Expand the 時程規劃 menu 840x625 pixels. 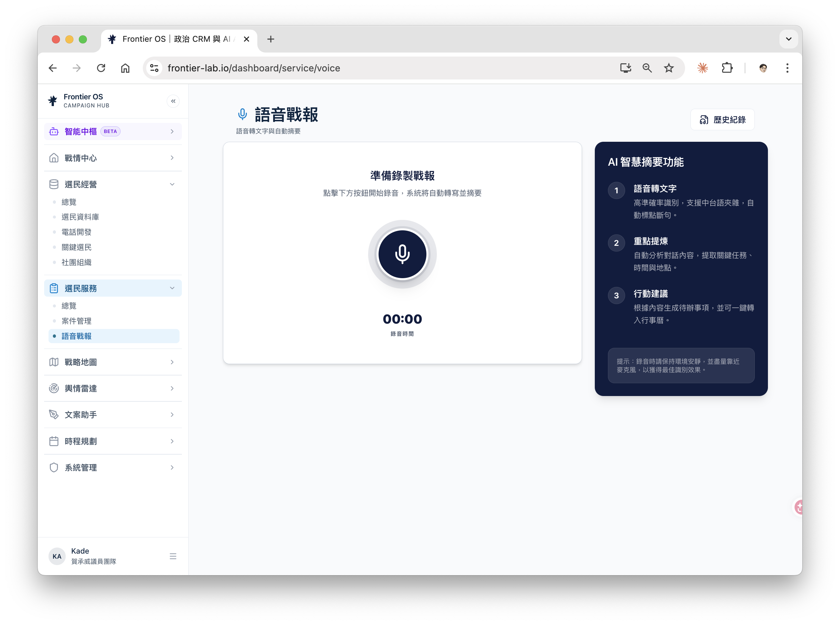[113, 441]
